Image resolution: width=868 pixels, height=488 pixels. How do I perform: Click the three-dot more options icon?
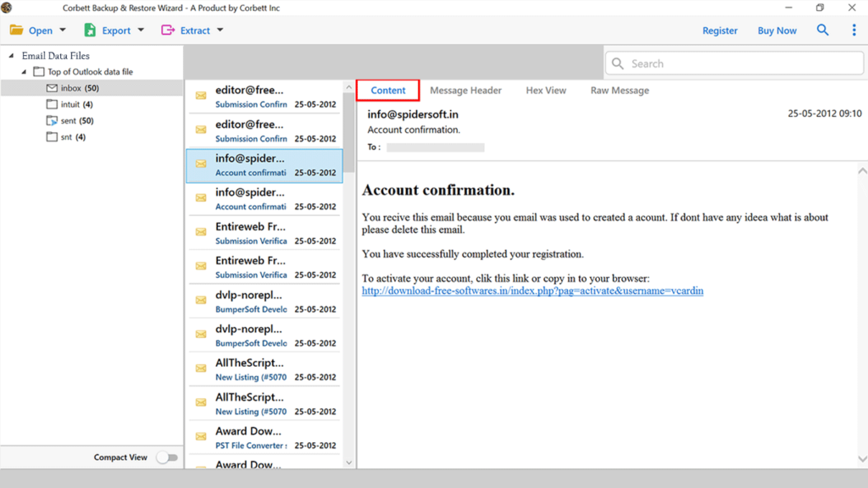(x=853, y=30)
